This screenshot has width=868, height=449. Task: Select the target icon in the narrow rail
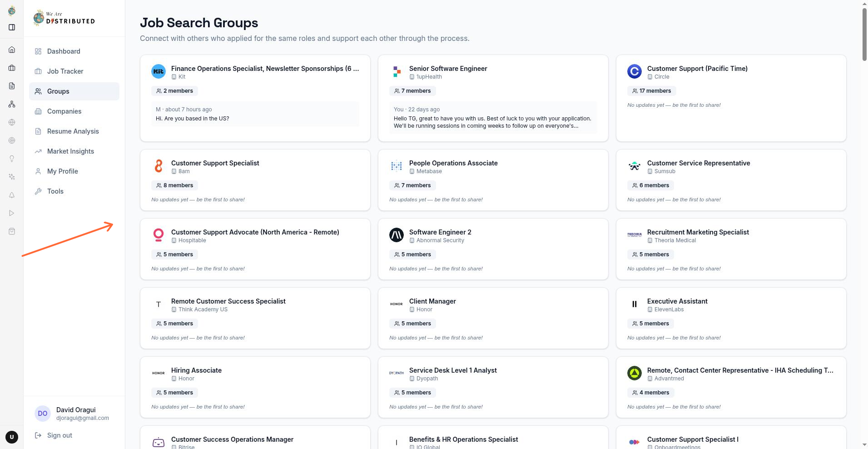12,140
